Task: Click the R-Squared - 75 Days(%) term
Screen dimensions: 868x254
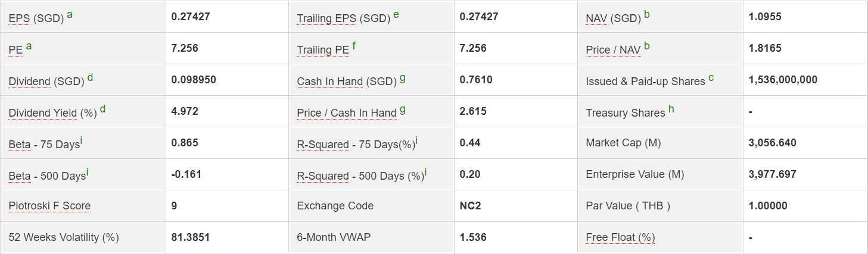Action: tap(323, 145)
